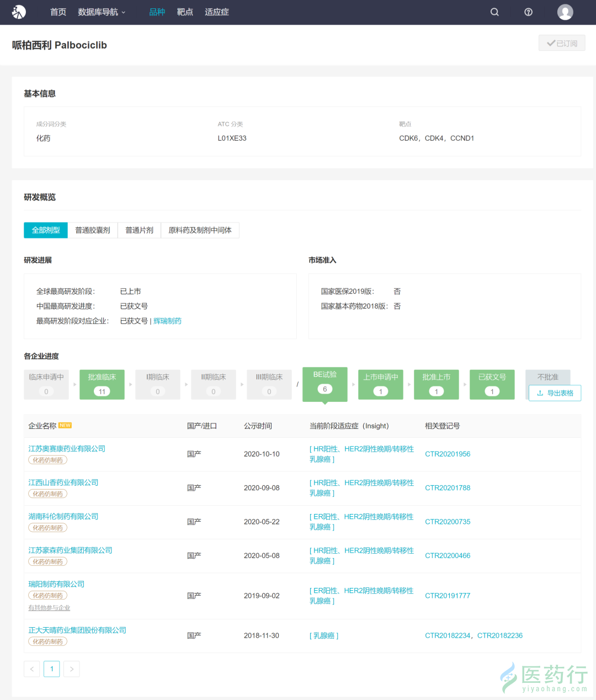This screenshot has height=700, width=596.
Task: Click the publication date 2018-11-30
Action: (x=262, y=635)
